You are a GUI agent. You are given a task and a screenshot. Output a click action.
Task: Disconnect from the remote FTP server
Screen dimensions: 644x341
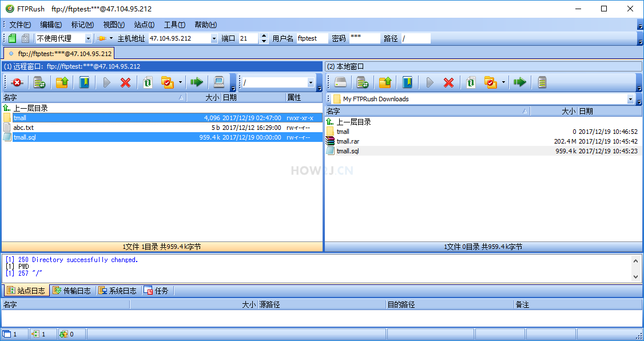click(x=17, y=82)
